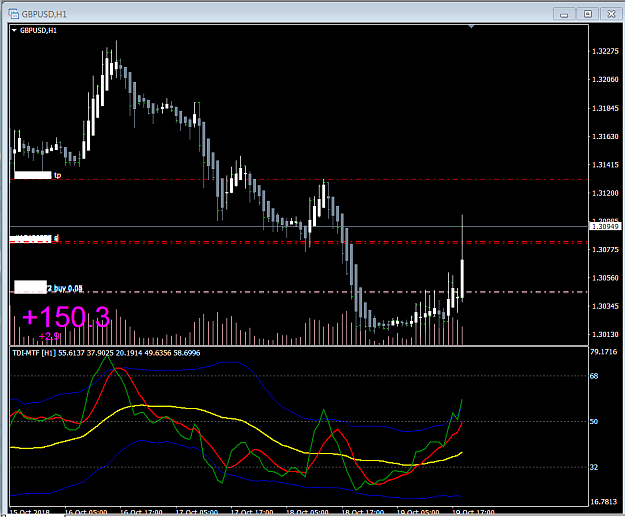625x517 pixels.
Task: Click the chart window icon beside GBPUSD,H1 title
Action: coord(14,14)
